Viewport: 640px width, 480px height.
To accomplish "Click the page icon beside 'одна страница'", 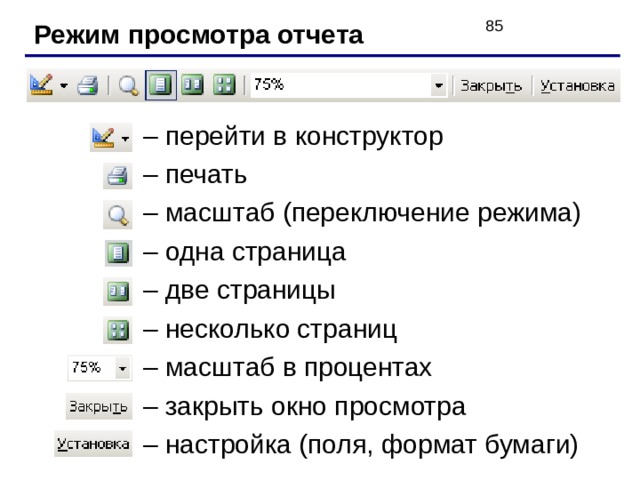I will point(118,253).
